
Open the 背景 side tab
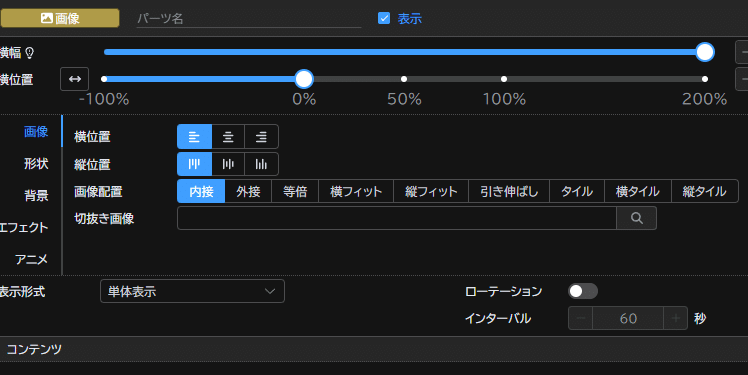point(36,196)
